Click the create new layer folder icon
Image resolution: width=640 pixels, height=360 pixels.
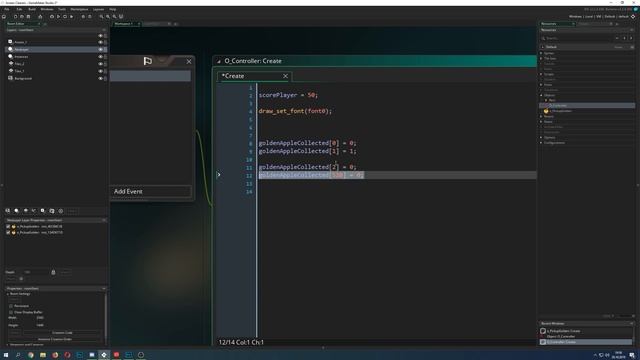[52, 211]
